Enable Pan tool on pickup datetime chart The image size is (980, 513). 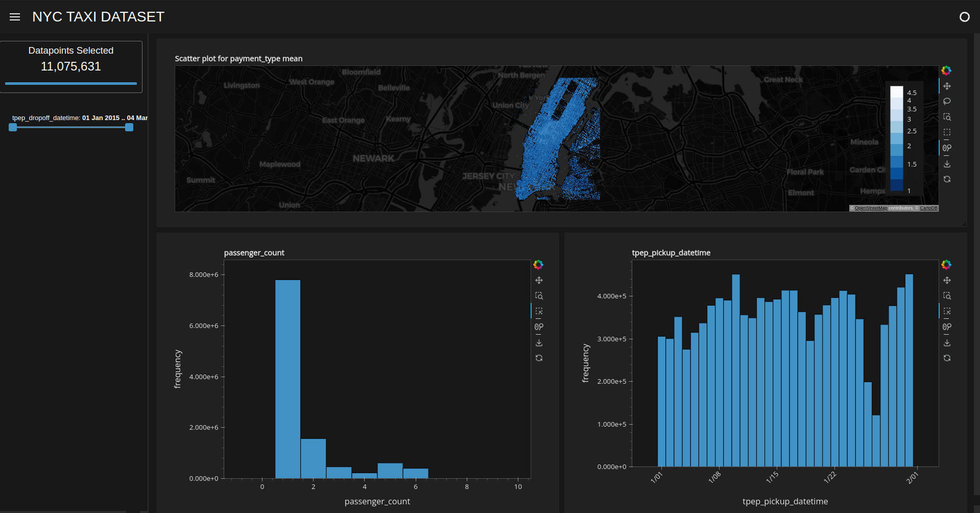947,281
